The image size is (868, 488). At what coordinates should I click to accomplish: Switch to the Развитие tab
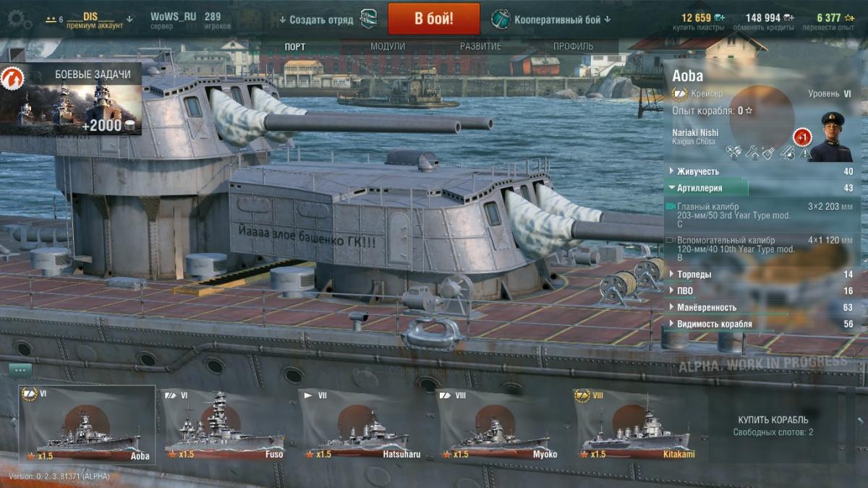480,46
